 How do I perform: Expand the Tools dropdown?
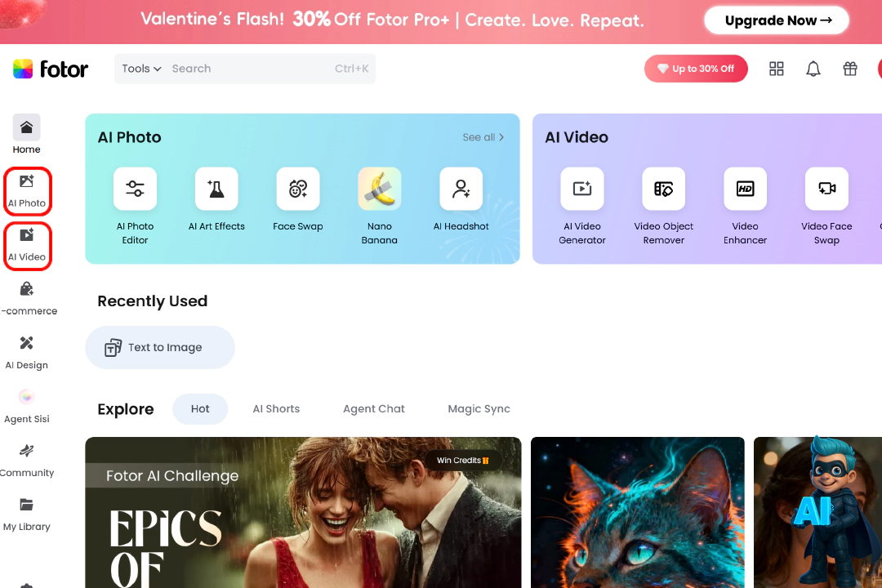[141, 69]
